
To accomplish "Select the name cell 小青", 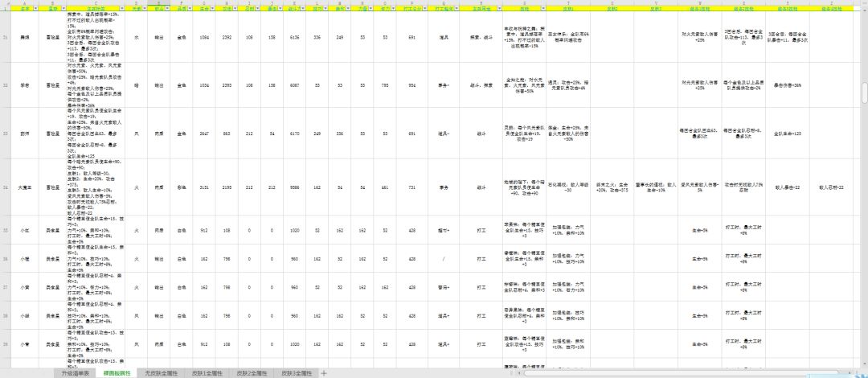I will (25, 344).
